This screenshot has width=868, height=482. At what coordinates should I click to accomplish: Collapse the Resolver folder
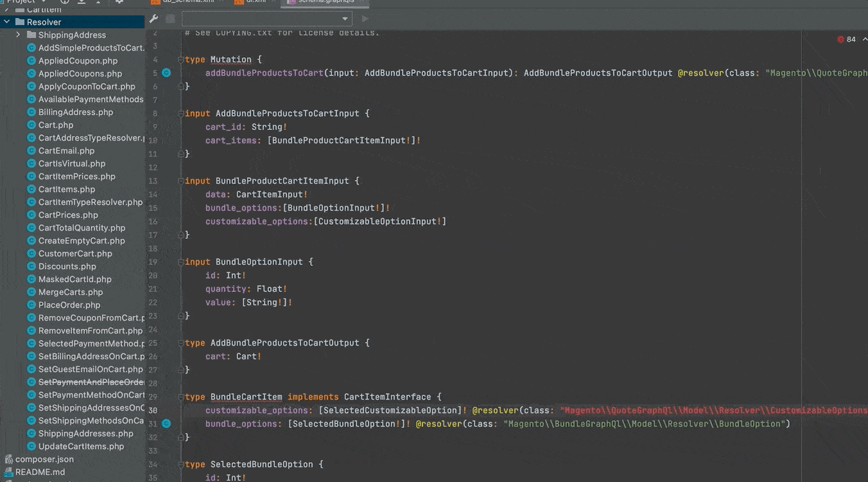coord(7,22)
